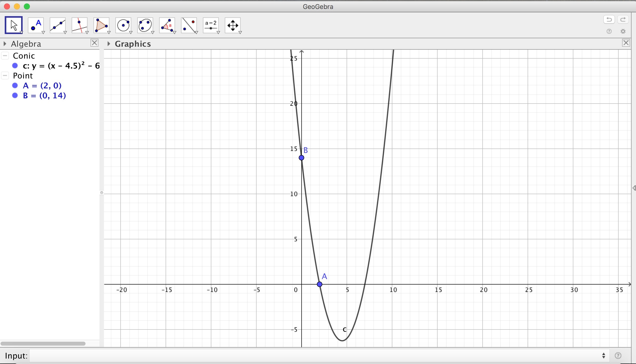Select the Line through Two Points tool
Image resolution: width=636 pixels, height=364 pixels.
coord(58,25)
